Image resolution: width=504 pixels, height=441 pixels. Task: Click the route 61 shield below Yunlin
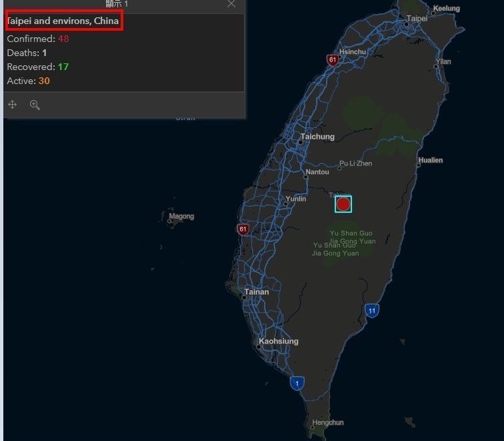tap(243, 230)
